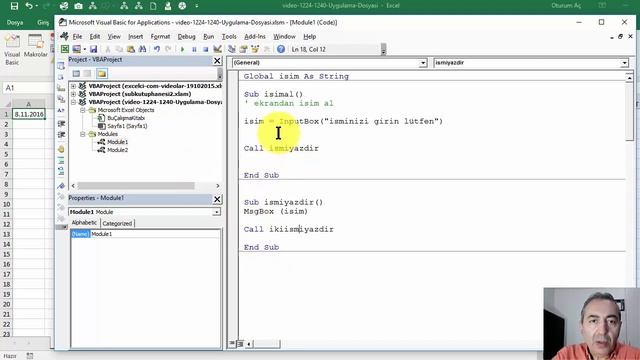640x360 pixels.
Task: Click Full Module View button at code window bottom
Action: click(240, 344)
